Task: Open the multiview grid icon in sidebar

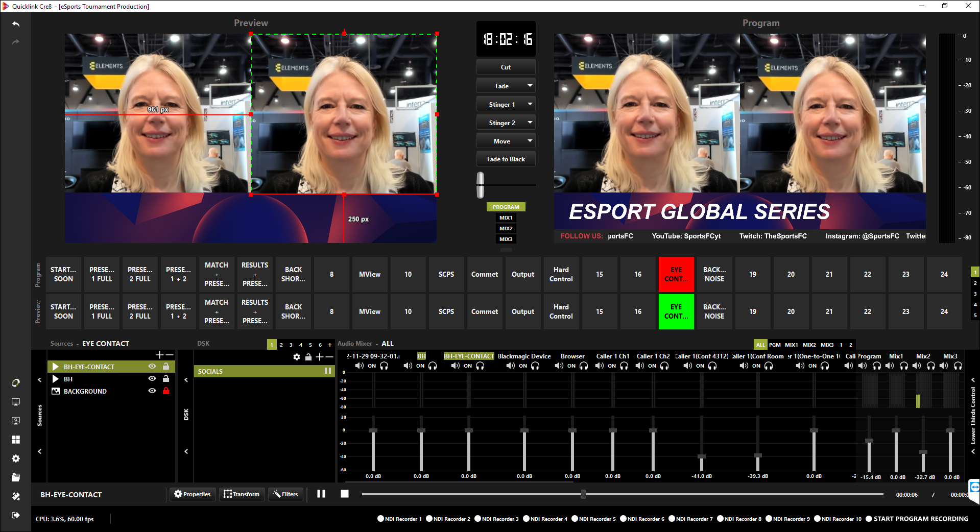Action: tap(16, 440)
